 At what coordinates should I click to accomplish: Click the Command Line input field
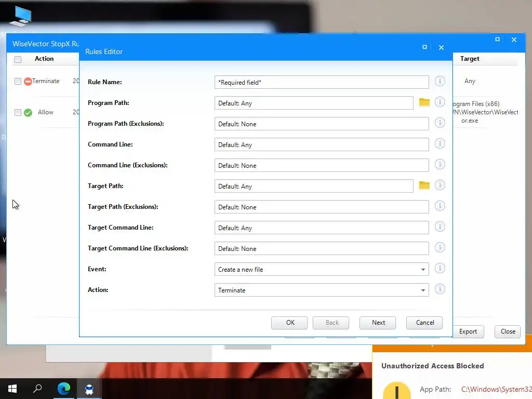coord(322,144)
